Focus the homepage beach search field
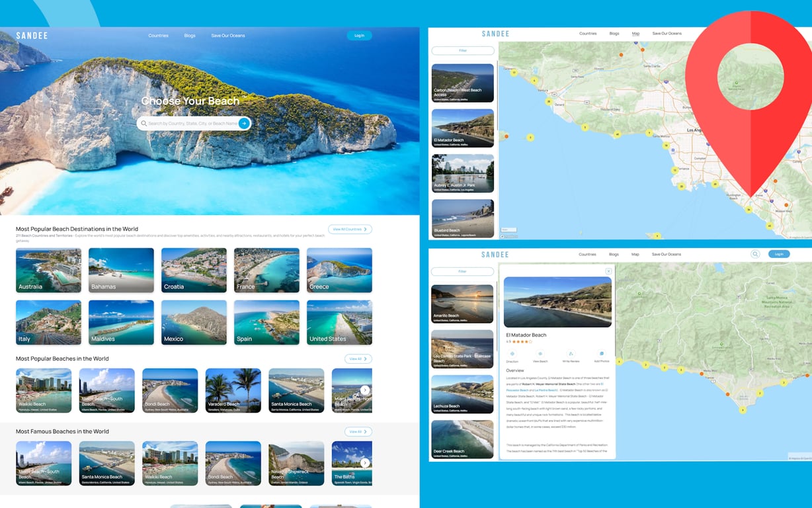812x508 pixels. tap(194, 124)
